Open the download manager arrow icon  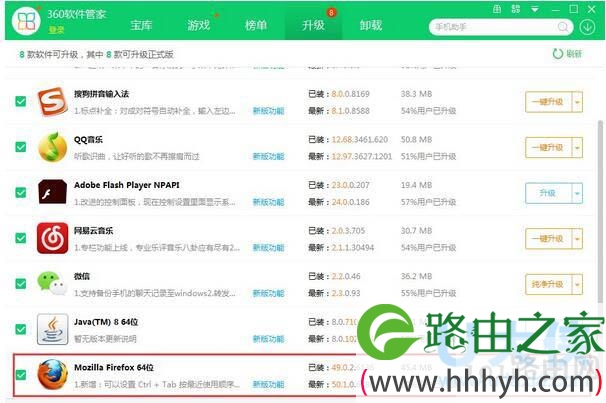587,27
